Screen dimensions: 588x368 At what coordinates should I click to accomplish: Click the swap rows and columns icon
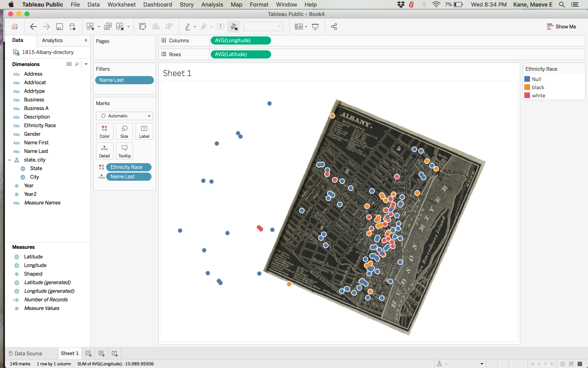142,26
